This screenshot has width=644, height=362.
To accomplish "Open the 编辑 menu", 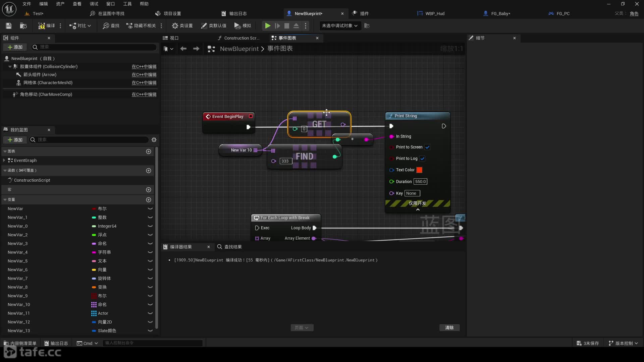I will 44,4.
